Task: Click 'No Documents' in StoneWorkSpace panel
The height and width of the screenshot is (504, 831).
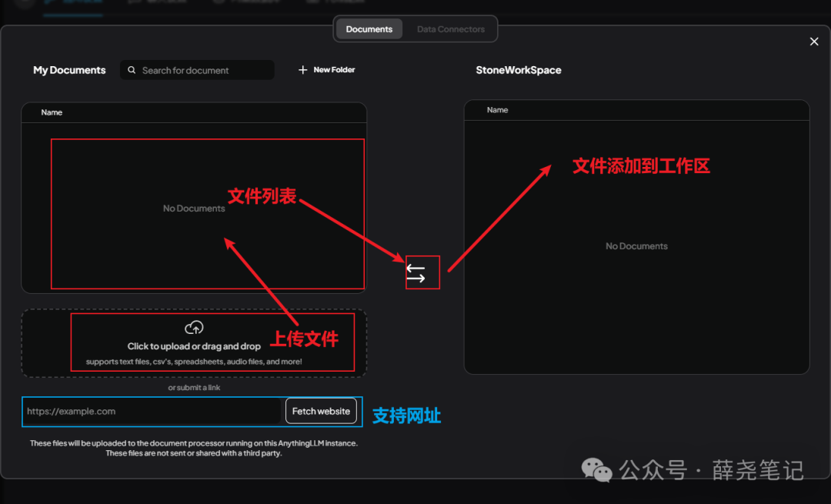Action: click(636, 246)
